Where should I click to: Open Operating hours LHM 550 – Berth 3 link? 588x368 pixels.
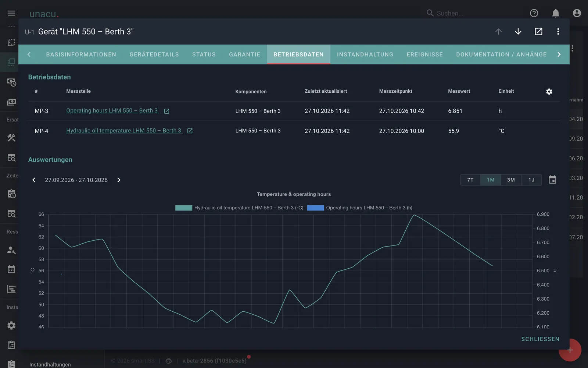[112, 111]
